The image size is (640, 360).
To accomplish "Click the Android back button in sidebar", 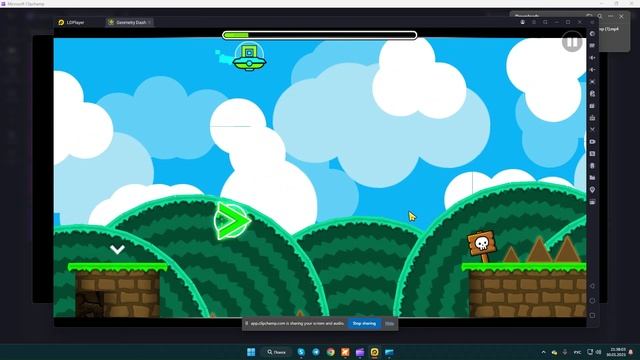I will tap(592, 286).
